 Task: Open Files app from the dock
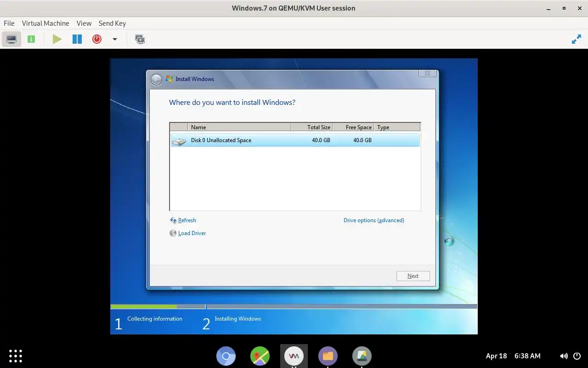(x=328, y=356)
